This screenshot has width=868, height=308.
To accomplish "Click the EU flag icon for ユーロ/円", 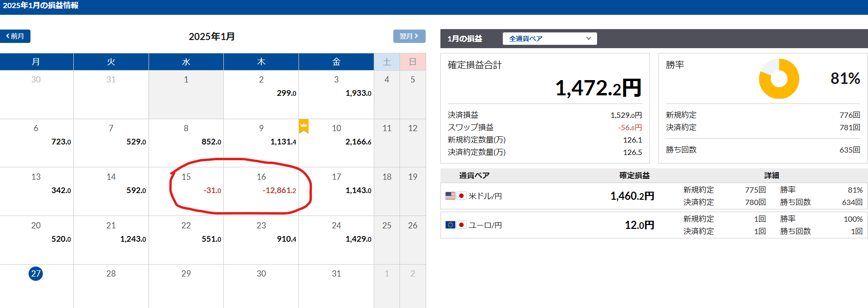I will (x=450, y=225).
